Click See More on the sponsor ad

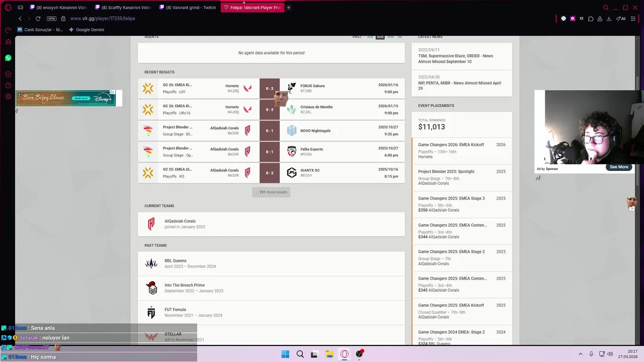(x=619, y=167)
